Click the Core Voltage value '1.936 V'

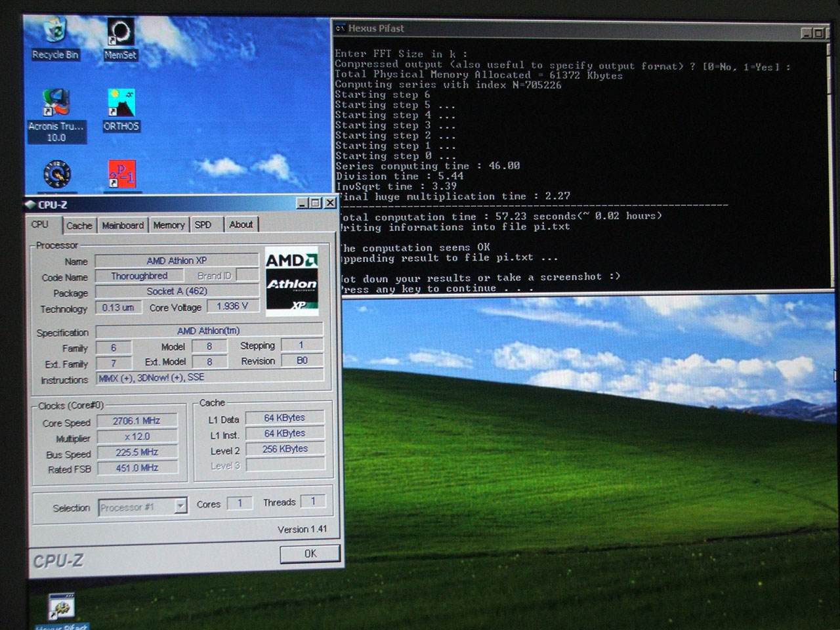(x=232, y=306)
